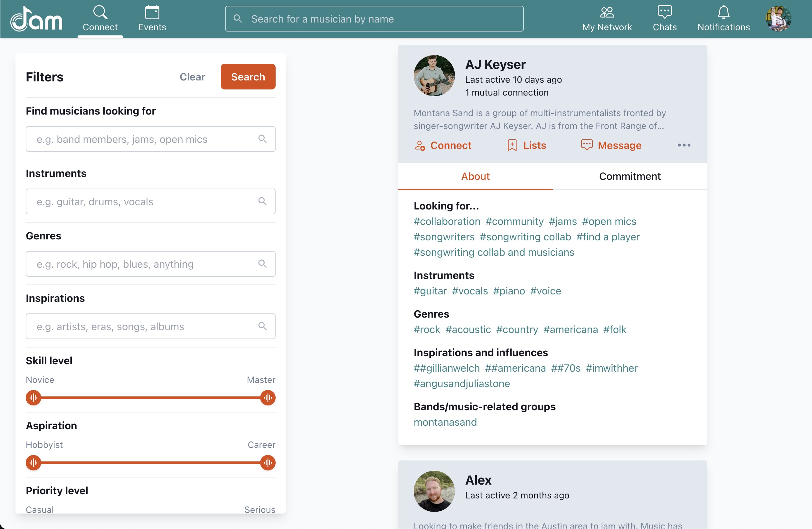Click the Hobbyist aspiration slider handle

[33, 462]
